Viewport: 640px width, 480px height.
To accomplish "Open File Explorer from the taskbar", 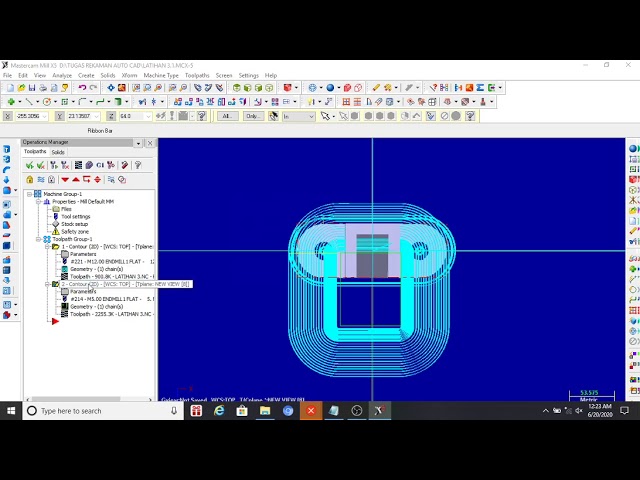I will pyautogui.click(x=265, y=411).
